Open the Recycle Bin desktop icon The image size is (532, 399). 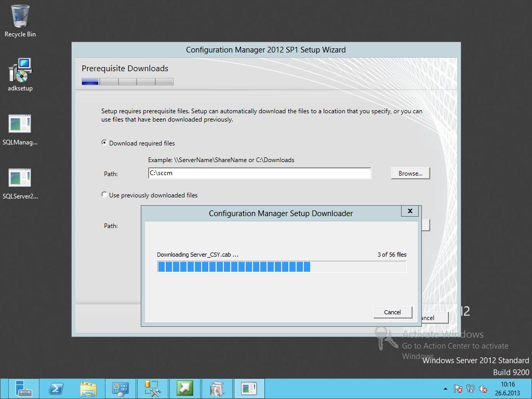point(20,21)
